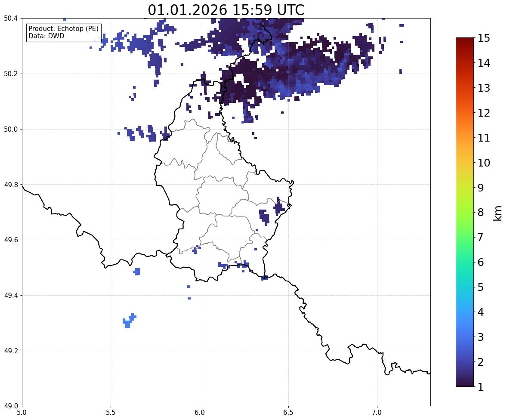The image size is (507, 420).
Task: Click the colorbar label 3
Action: (481, 337)
